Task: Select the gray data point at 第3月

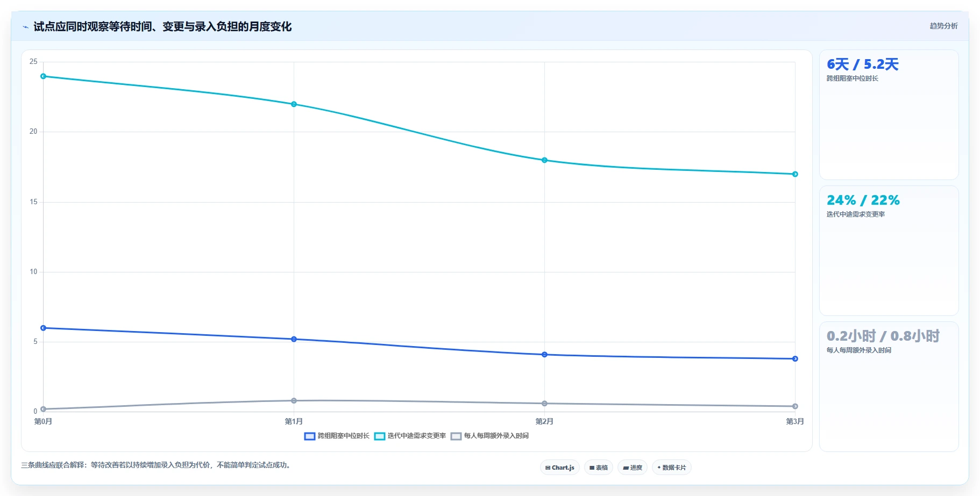Action: [795, 406]
